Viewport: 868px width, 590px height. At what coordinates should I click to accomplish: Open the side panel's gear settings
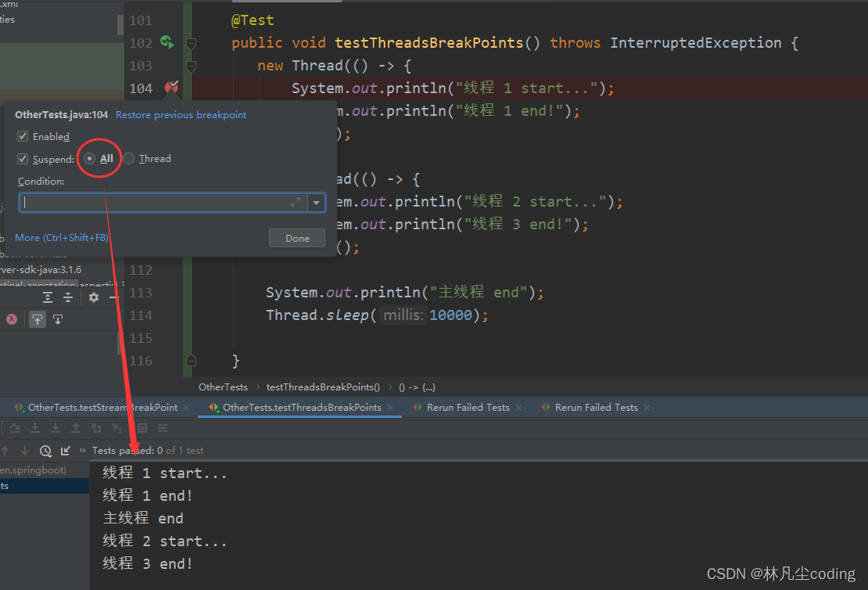[x=94, y=297]
